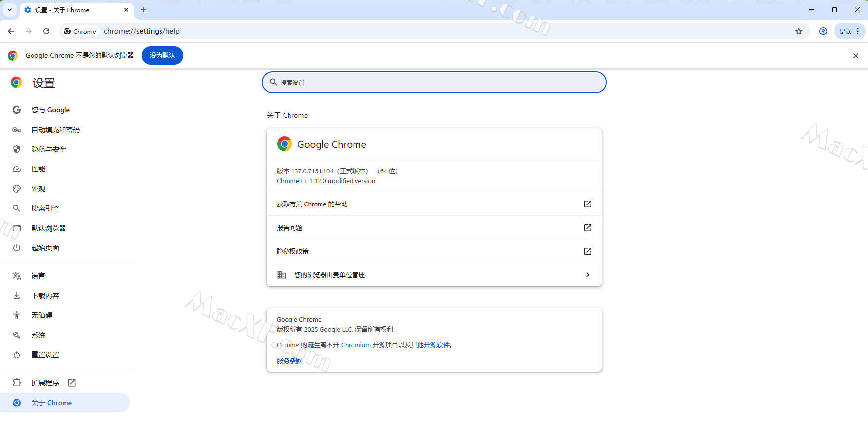The height and width of the screenshot is (441, 868).
Task: Open the 开源软件 link
Action: click(437, 345)
